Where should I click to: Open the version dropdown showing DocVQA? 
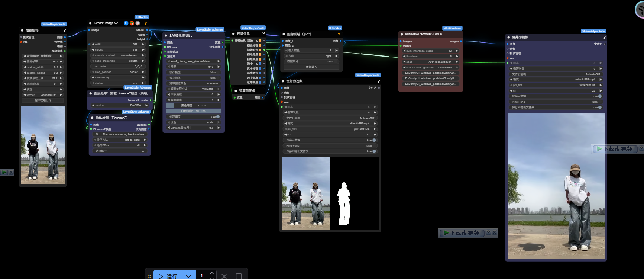(120, 105)
